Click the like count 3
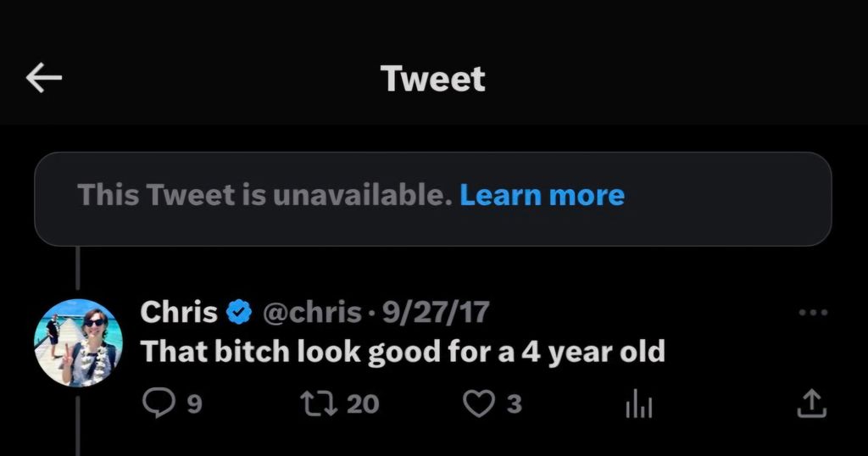Viewport: 868px width, 456px height. [x=514, y=405]
